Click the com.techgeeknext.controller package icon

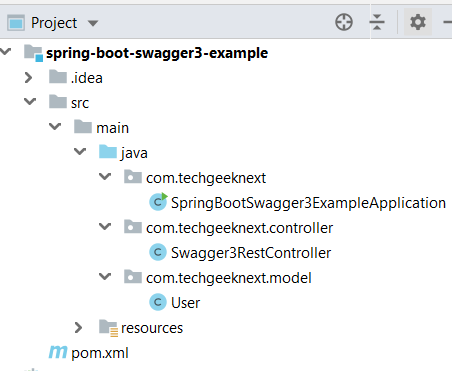tap(133, 227)
